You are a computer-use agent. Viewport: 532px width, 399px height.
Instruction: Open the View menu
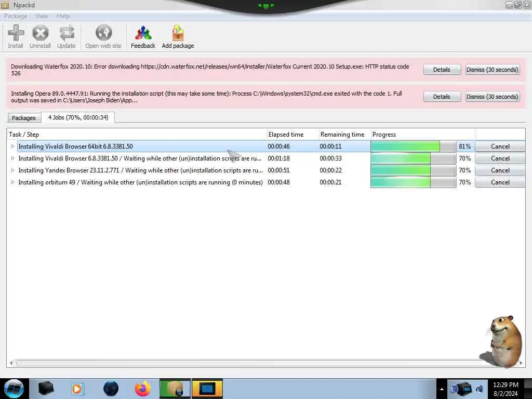click(42, 16)
